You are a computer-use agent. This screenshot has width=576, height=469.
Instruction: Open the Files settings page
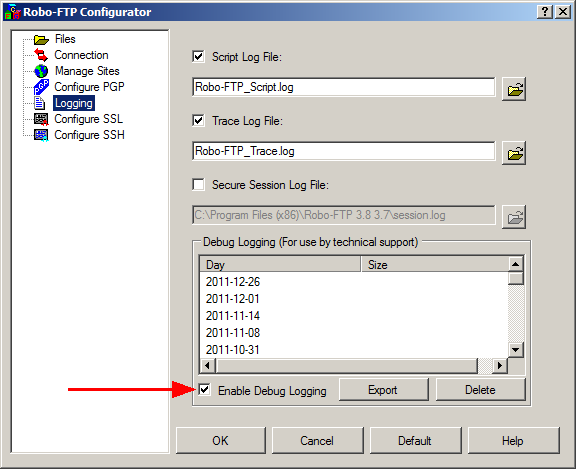pyautogui.click(x=65, y=39)
